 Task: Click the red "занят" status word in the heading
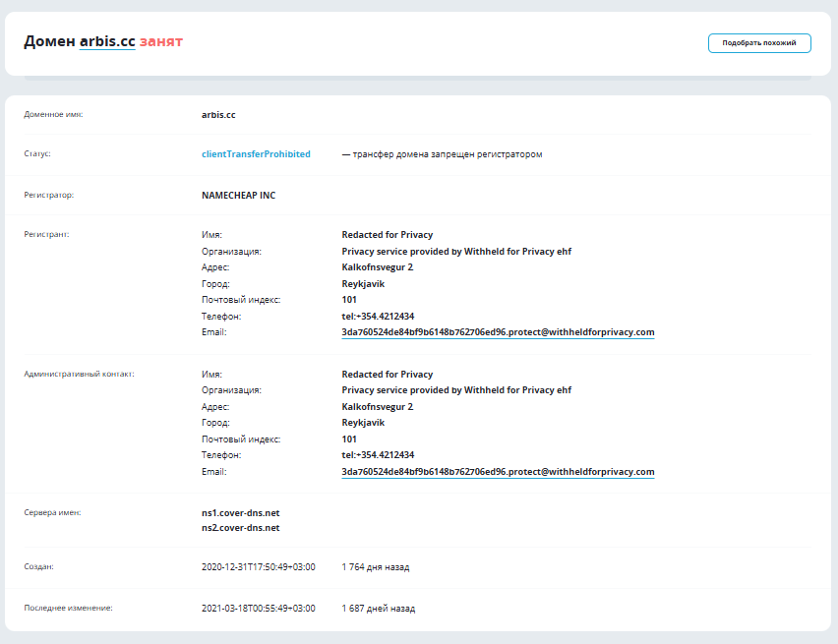point(161,41)
